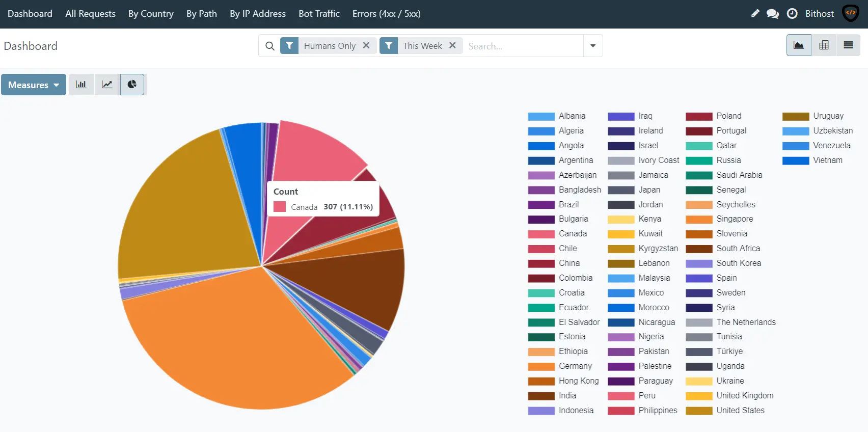
Task: Expand the Measures dropdown
Action: tap(34, 85)
